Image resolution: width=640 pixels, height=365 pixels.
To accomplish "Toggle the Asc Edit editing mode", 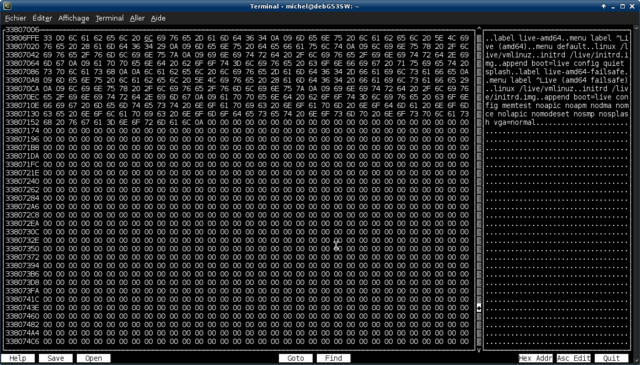I will click(573, 358).
